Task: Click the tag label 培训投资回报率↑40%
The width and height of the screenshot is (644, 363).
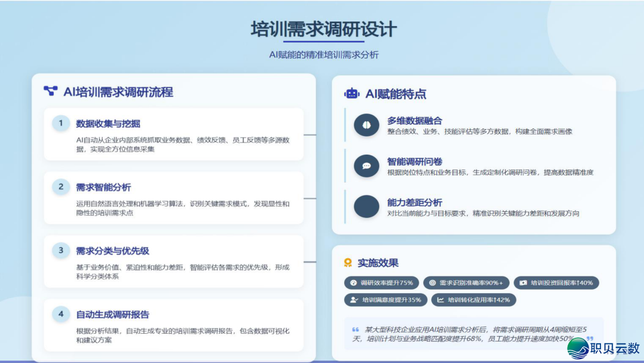Action: coord(562,283)
